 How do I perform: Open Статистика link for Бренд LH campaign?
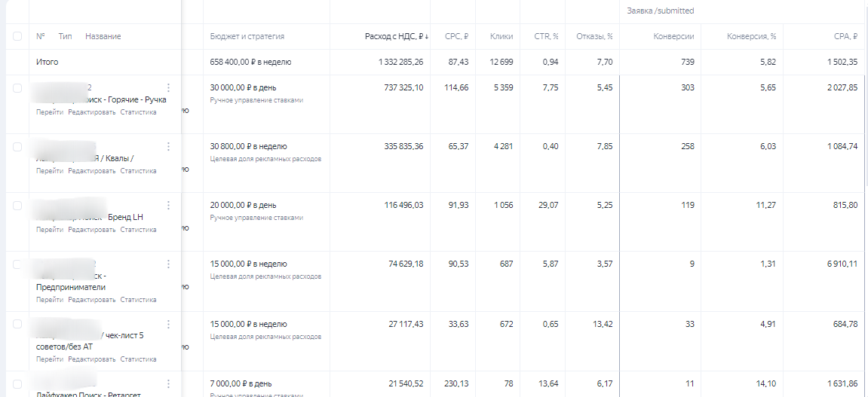click(x=139, y=230)
